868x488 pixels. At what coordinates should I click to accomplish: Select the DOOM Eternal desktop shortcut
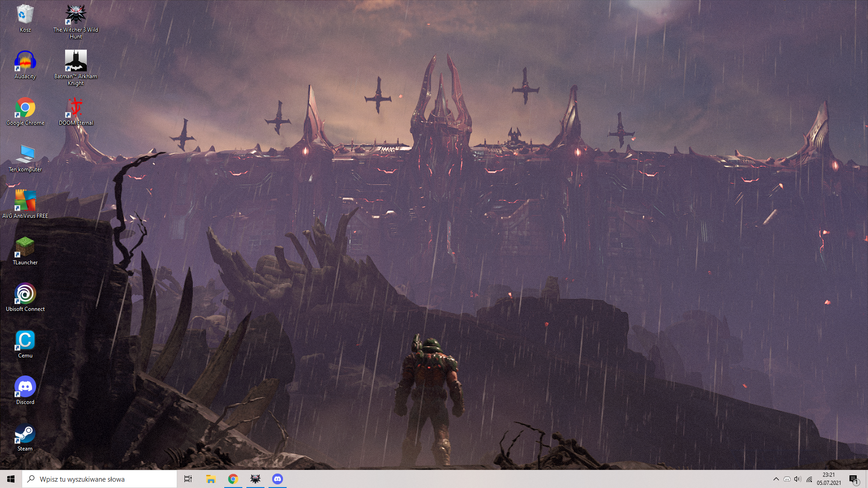pos(75,112)
